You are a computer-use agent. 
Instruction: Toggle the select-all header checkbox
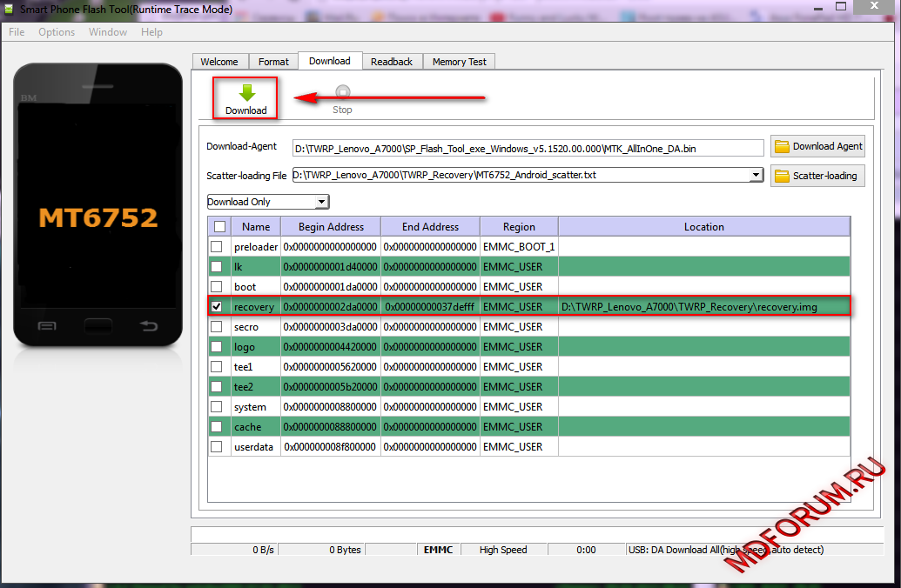pos(219,227)
